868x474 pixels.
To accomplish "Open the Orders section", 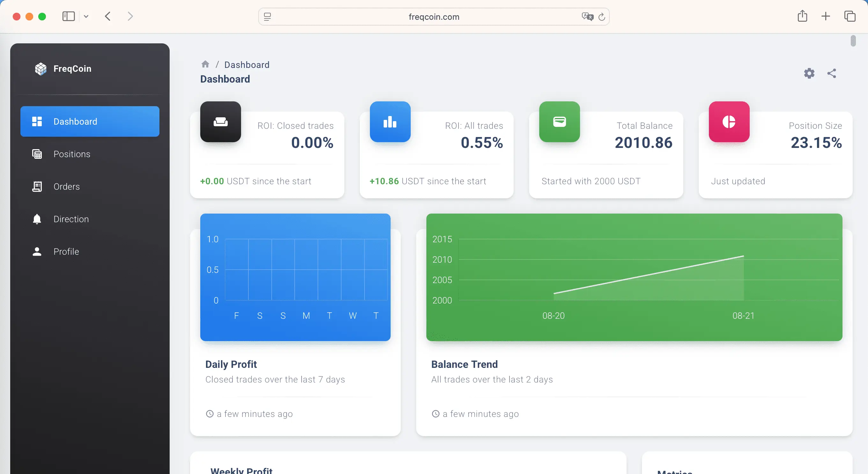I will tap(90, 186).
